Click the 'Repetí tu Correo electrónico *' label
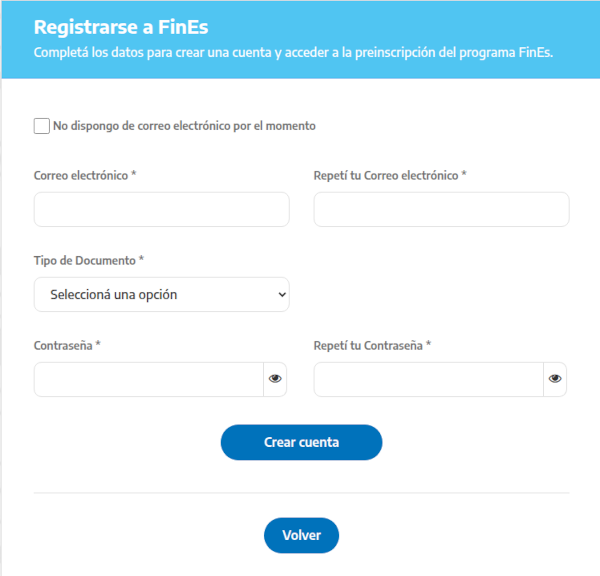Viewport: 600px width, 576px height. (390, 175)
